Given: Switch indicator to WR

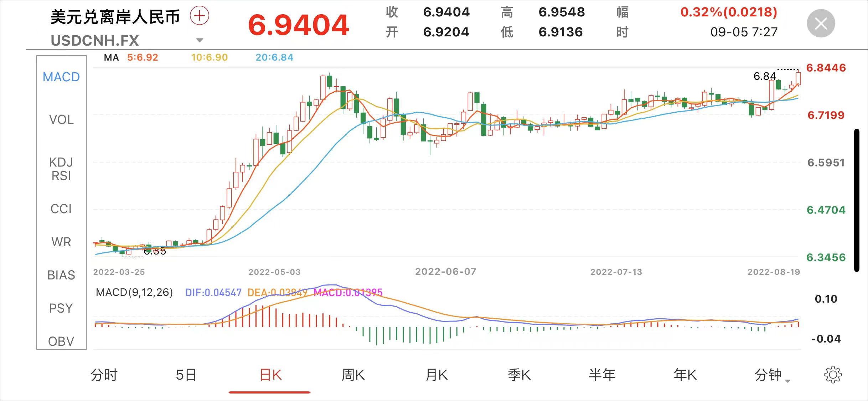Looking at the screenshot, I should click(61, 242).
